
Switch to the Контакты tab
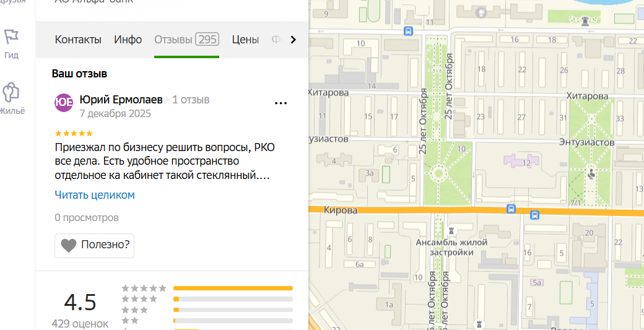(x=78, y=40)
